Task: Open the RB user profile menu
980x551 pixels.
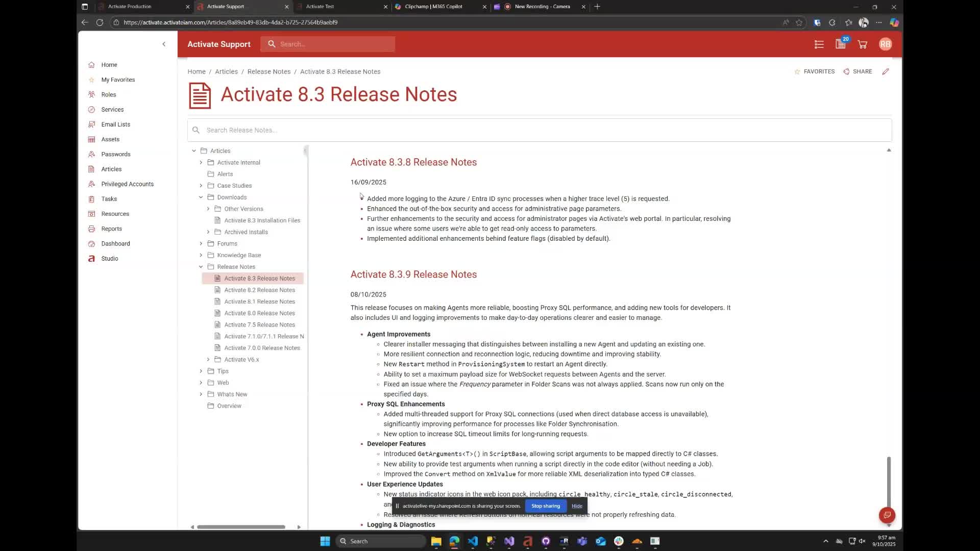Action: 885,44
